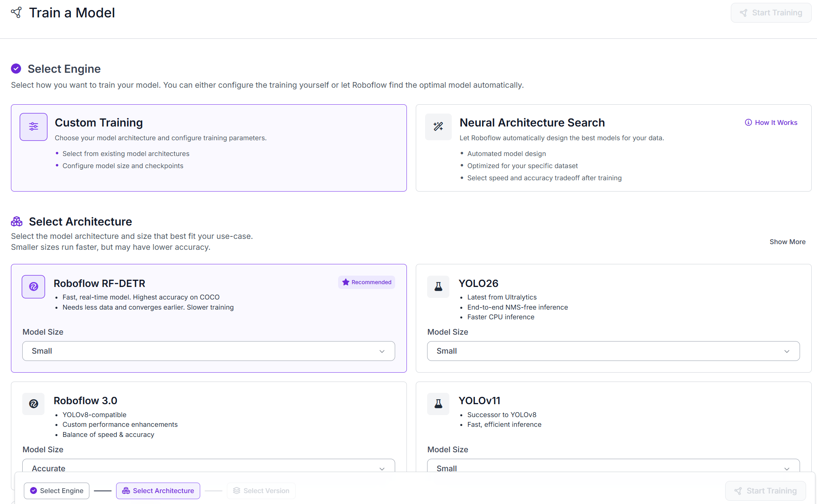Click 'Fast, efficient inference' bullet text

(x=504, y=424)
